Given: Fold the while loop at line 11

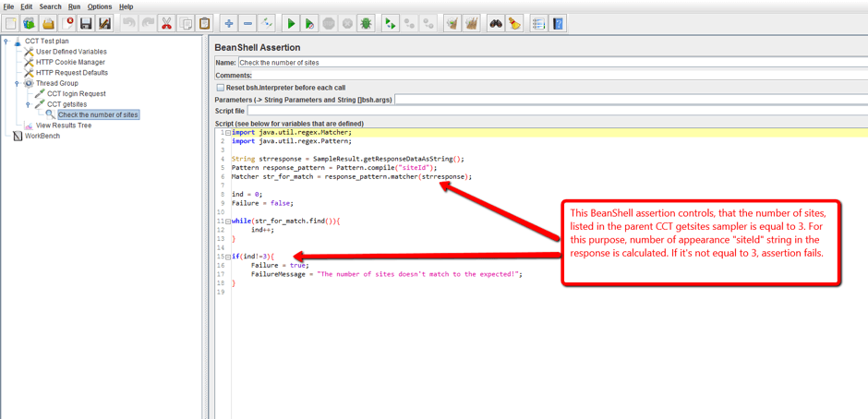Looking at the screenshot, I should pos(227,221).
